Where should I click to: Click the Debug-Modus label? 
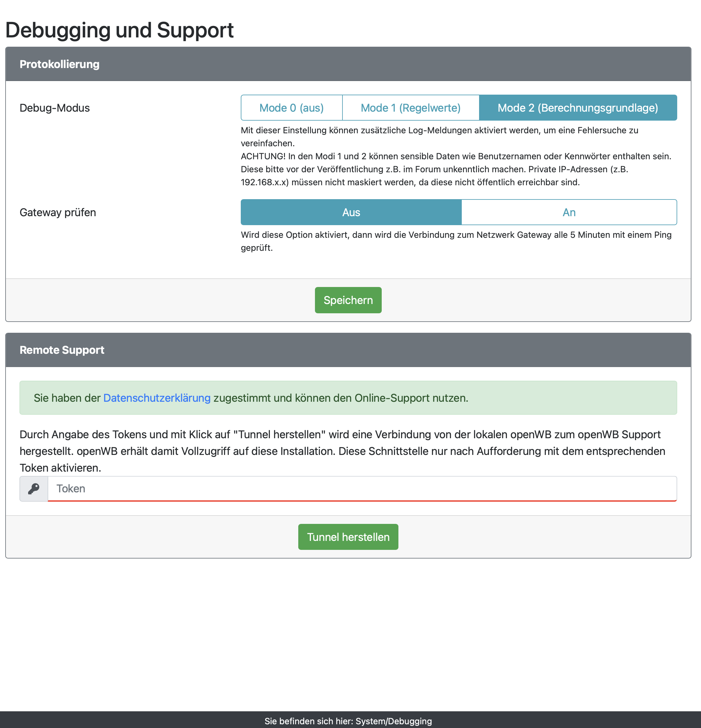pyautogui.click(x=55, y=108)
